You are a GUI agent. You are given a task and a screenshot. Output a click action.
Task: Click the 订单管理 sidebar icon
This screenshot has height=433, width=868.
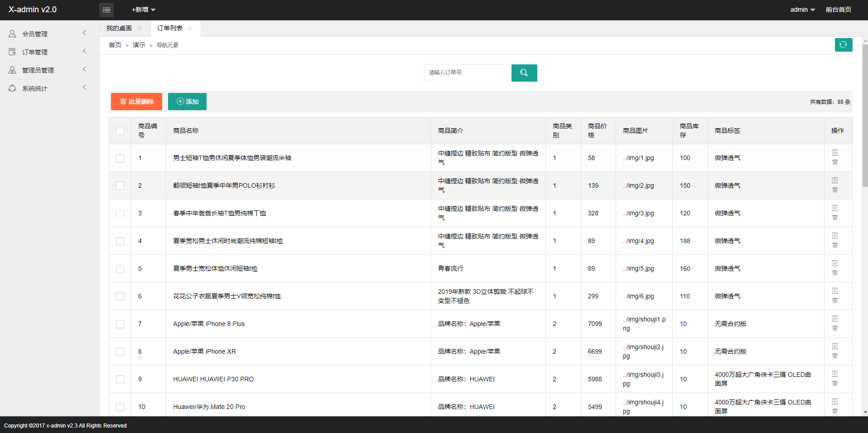click(x=12, y=52)
